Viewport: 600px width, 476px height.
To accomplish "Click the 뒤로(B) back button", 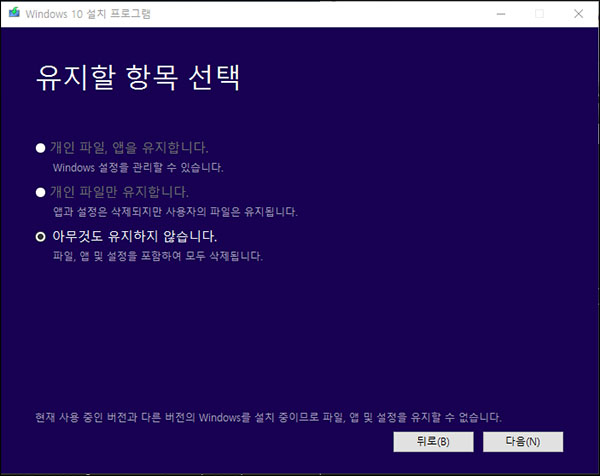I will tap(433, 442).
